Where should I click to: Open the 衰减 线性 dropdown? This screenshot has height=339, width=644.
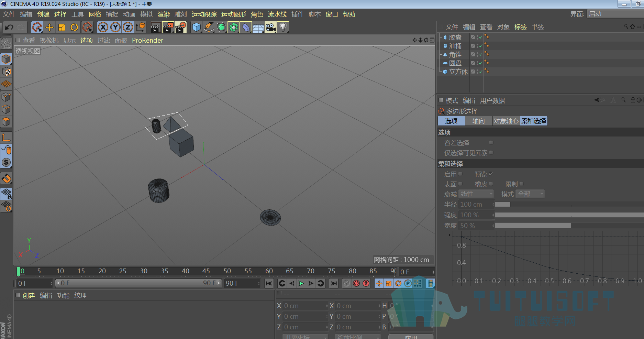[x=476, y=194]
